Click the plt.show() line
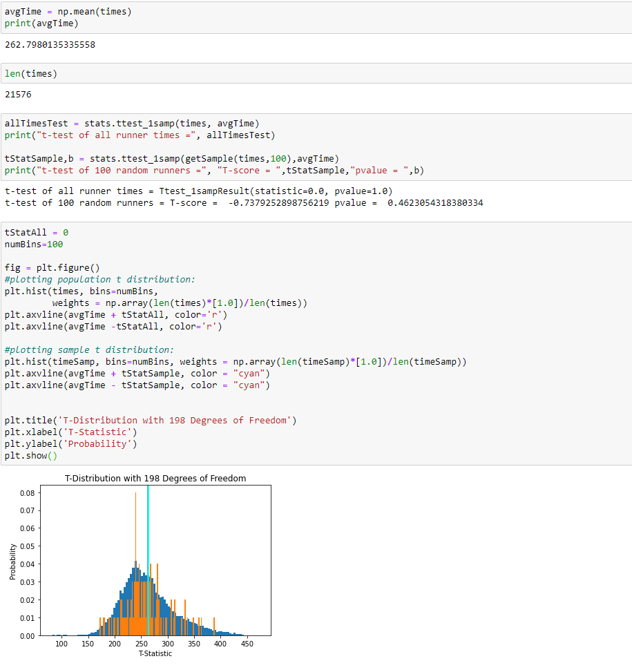Viewport: 632px width, 672px height. click(31, 455)
